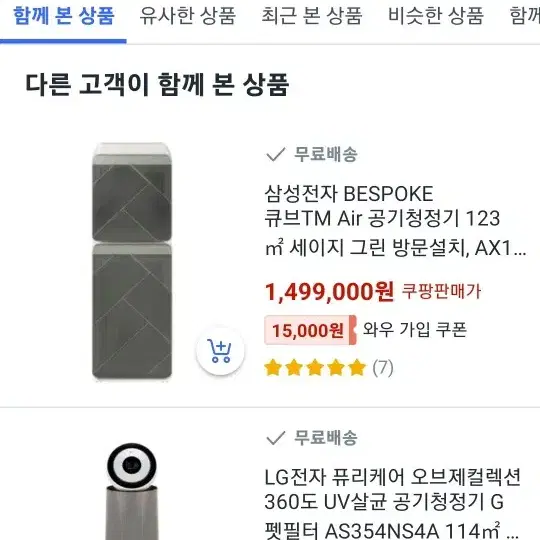Go to the 비슷한 상품 tab

(x=436, y=16)
